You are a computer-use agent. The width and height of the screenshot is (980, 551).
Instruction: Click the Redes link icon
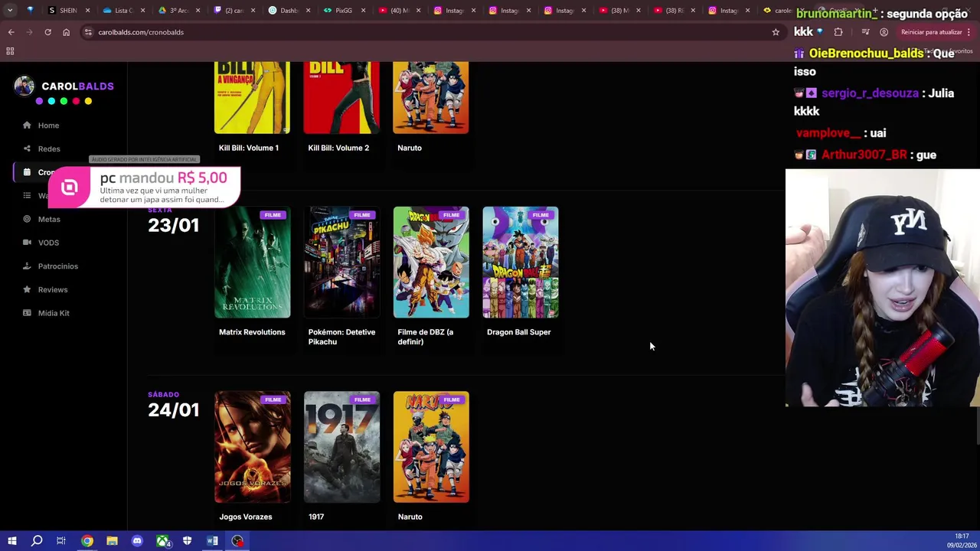pyautogui.click(x=27, y=148)
